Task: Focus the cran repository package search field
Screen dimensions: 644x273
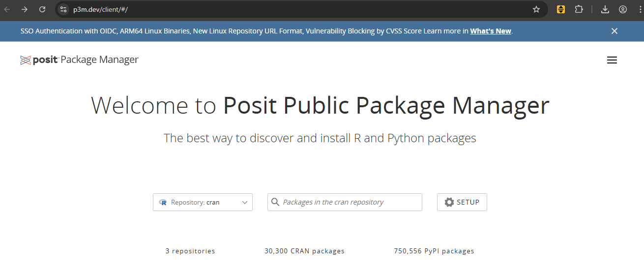Action: point(349,202)
